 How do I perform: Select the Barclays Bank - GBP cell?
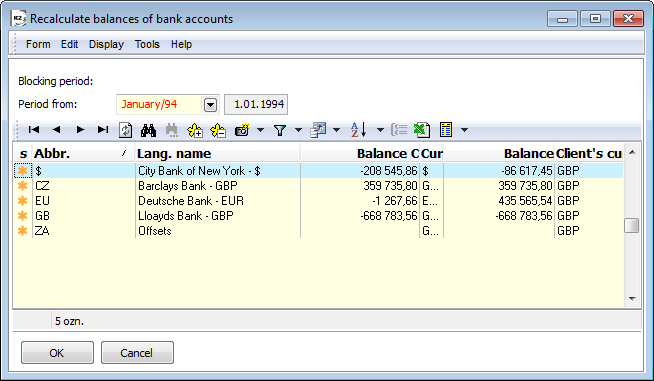(x=218, y=186)
